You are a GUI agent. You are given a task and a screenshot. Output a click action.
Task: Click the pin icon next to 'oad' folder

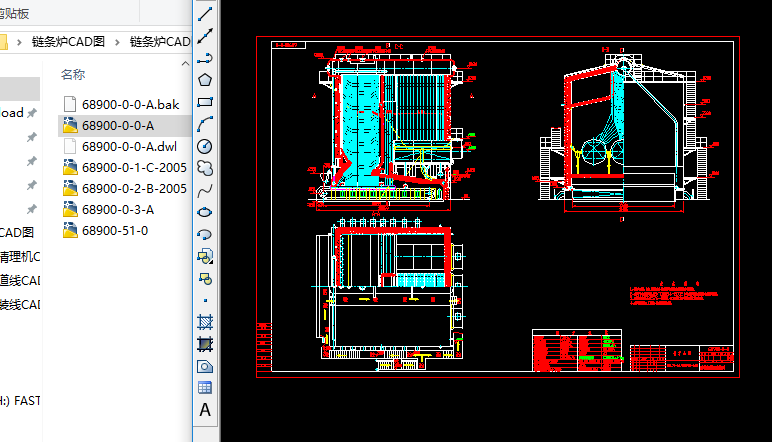point(32,113)
